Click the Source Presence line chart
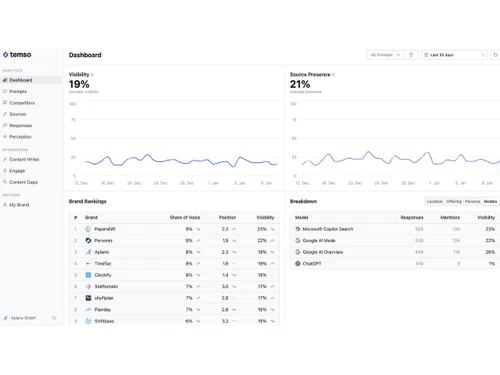The image size is (500, 375). [395, 142]
